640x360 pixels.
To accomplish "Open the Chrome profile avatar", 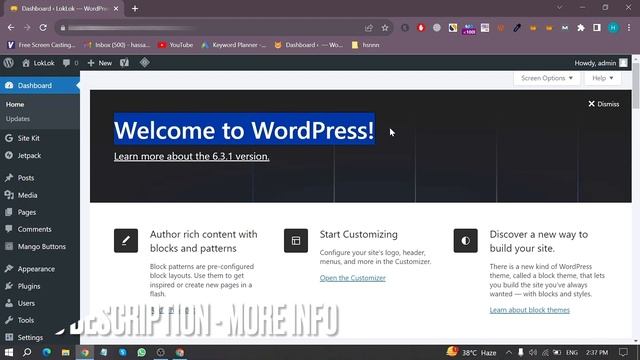I will pyautogui.click(x=613, y=28).
